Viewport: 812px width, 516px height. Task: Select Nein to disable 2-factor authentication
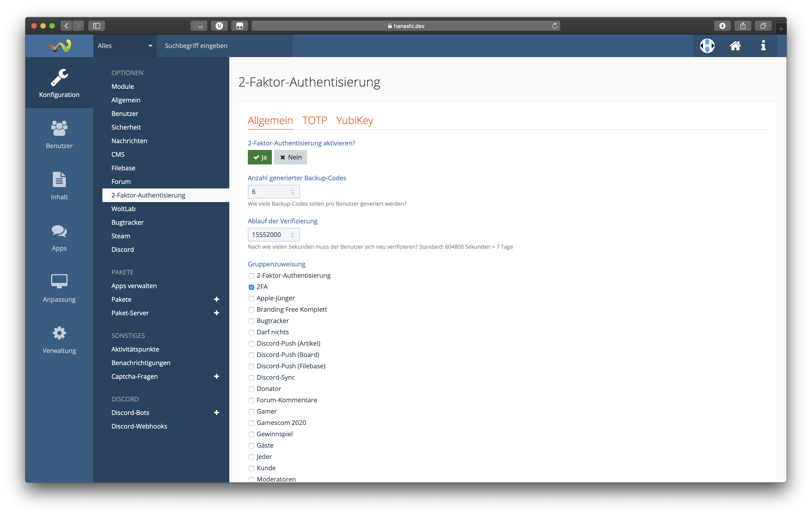pyautogui.click(x=290, y=157)
